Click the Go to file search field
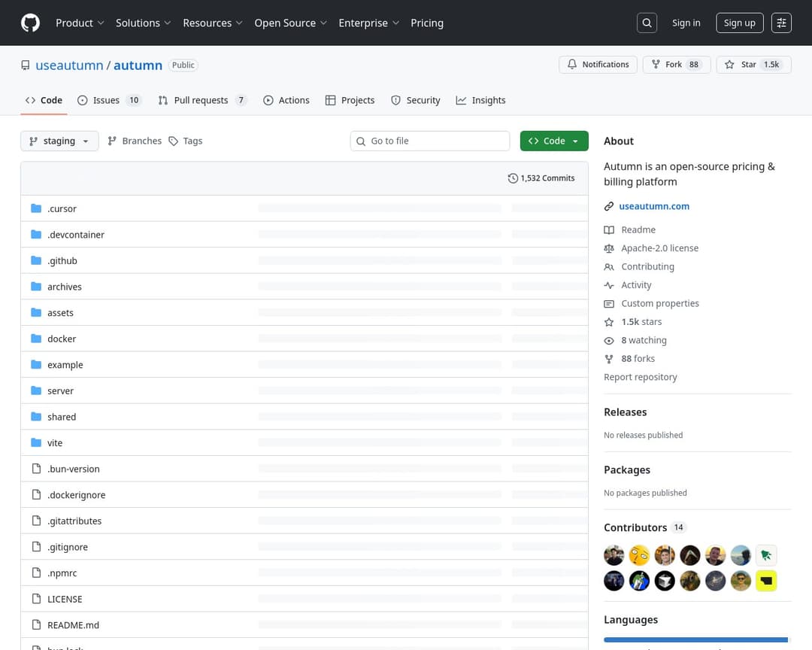The width and height of the screenshot is (812, 650). pyautogui.click(x=436, y=141)
